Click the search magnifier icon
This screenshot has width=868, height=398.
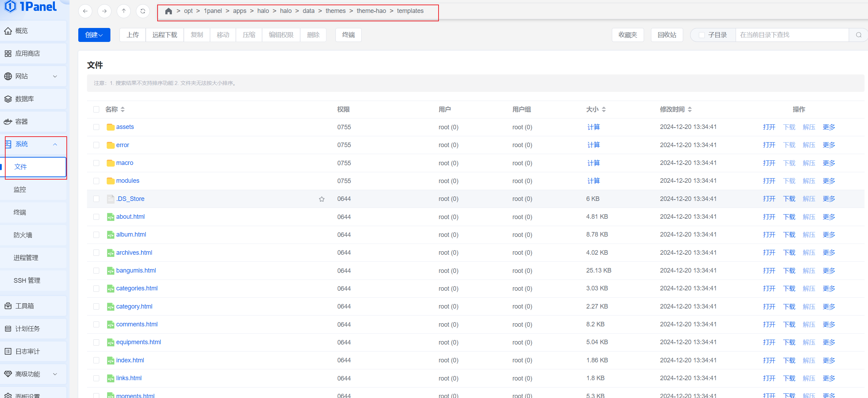(859, 35)
